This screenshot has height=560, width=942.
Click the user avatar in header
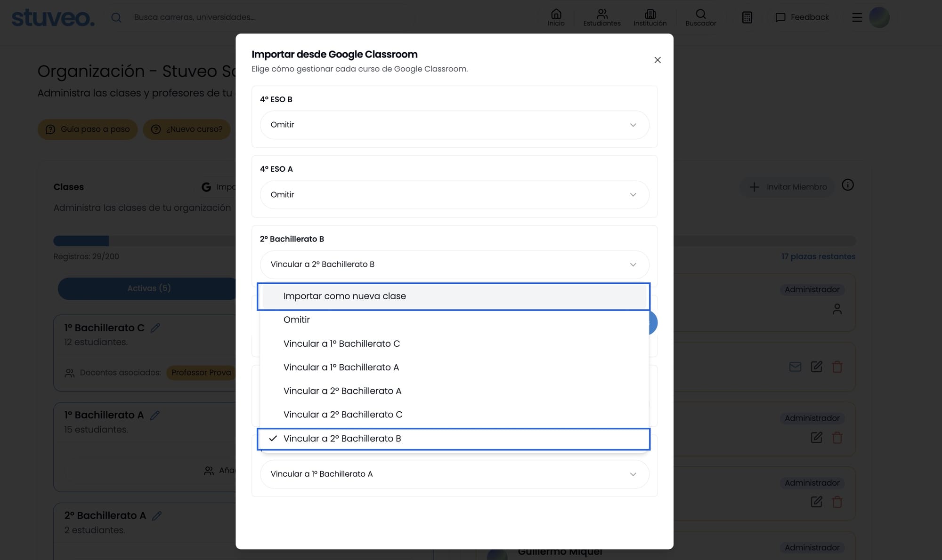(x=879, y=17)
